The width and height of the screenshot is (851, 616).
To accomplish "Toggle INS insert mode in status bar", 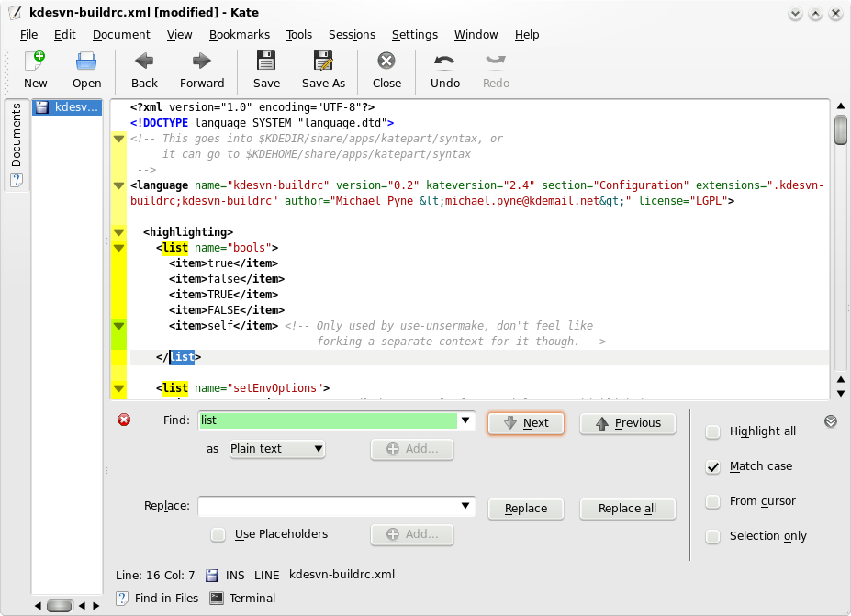I will click(x=235, y=576).
